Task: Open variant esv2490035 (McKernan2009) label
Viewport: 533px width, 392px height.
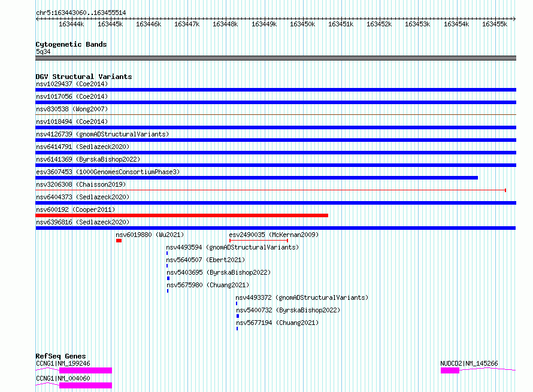Action: click(x=274, y=235)
